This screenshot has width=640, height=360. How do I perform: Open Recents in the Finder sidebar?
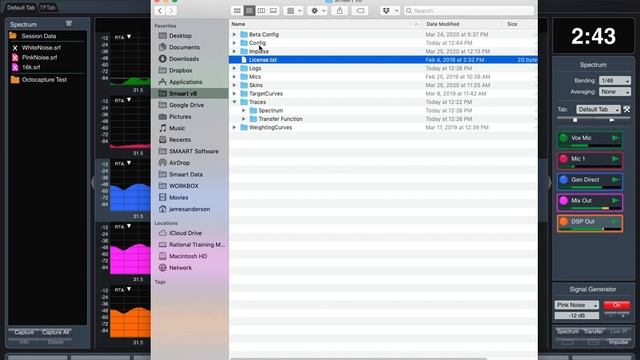point(180,140)
